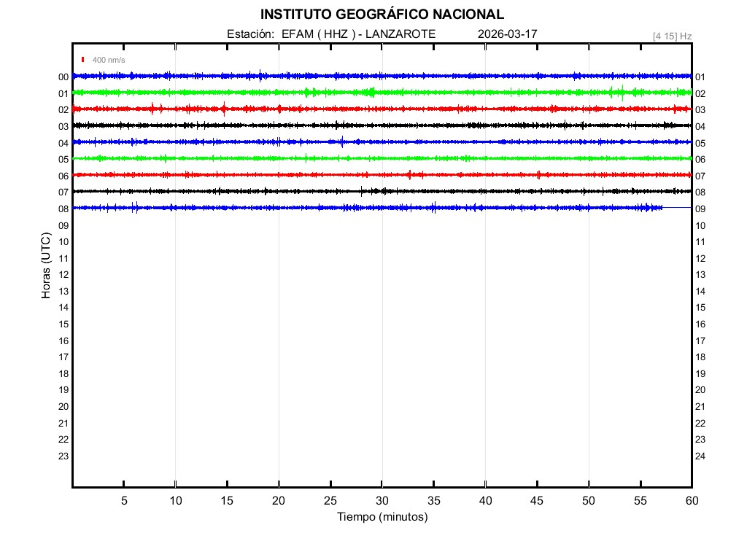The image size is (747, 560).
Task: Click the Horas (UTC) axis label
Action: coord(46,266)
